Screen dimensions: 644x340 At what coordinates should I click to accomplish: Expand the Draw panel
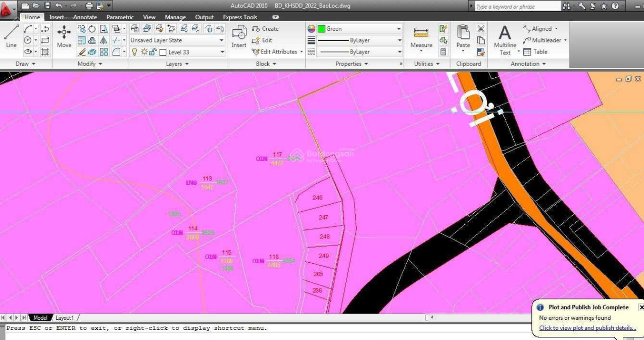[x=26, y=64]
